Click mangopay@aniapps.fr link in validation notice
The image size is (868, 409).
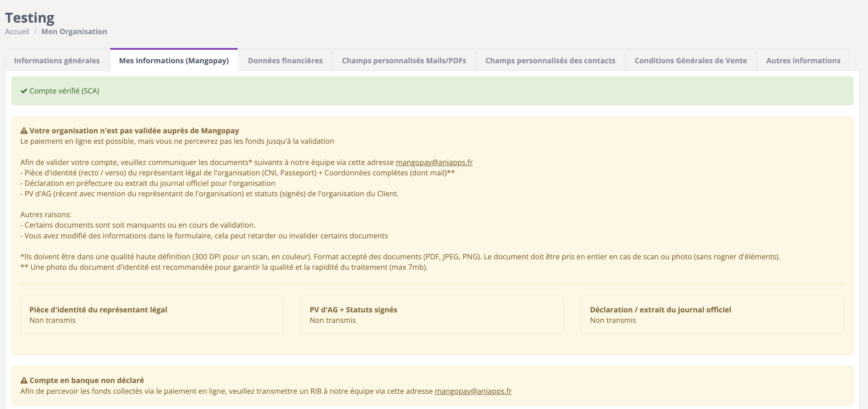[x=434, y=162]
